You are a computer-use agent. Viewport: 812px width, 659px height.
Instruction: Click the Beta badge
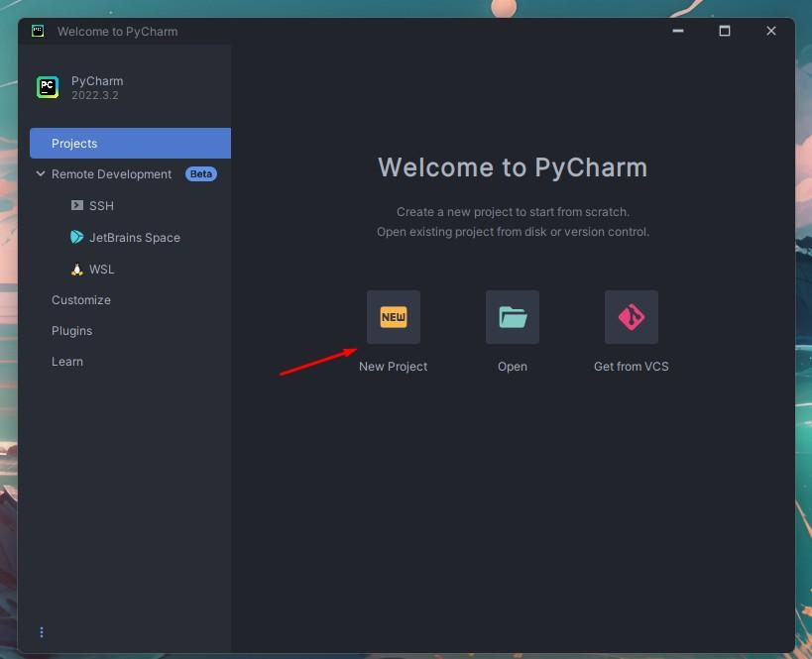point(201,174)
